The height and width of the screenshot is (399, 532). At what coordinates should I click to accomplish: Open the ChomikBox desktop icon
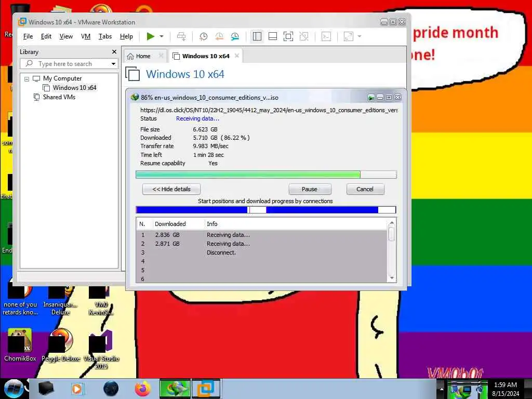click(20, 345)
